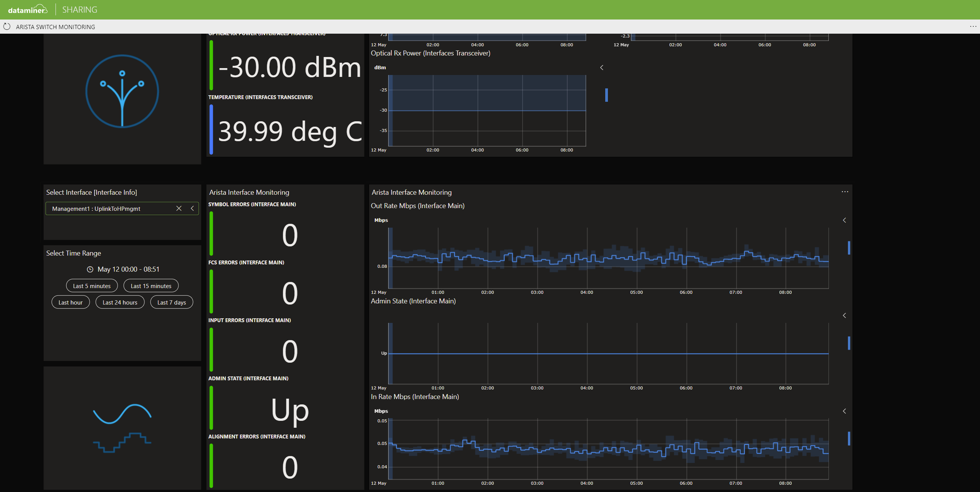Click the network tree logo image
Screen dimensions: 980x492
(x=122, y=91)
